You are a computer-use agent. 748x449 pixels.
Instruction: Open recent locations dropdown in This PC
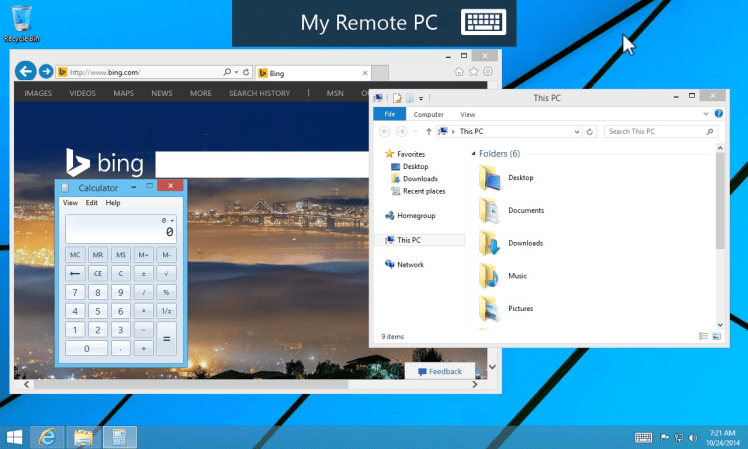pyautogui.click(x=416, y=131)
